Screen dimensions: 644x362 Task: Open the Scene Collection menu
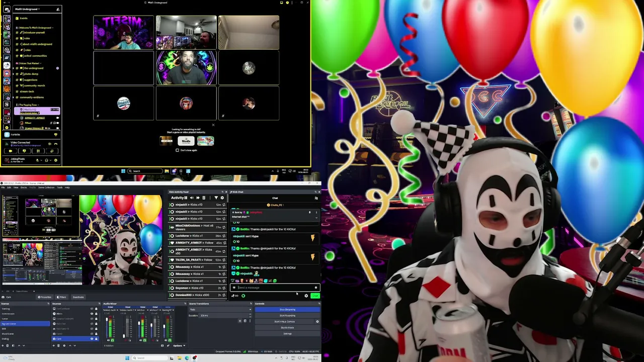pyautogui.click(x=46, y=188)
